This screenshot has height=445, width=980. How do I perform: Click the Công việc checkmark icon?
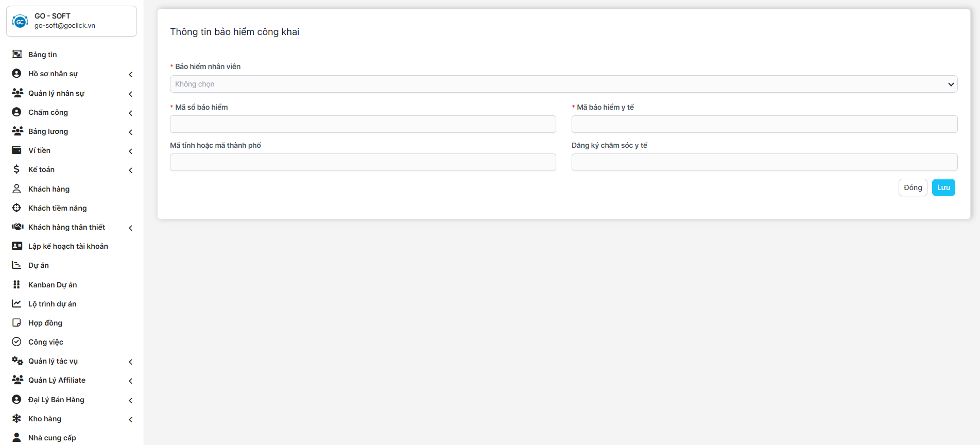tap(17, 342)
